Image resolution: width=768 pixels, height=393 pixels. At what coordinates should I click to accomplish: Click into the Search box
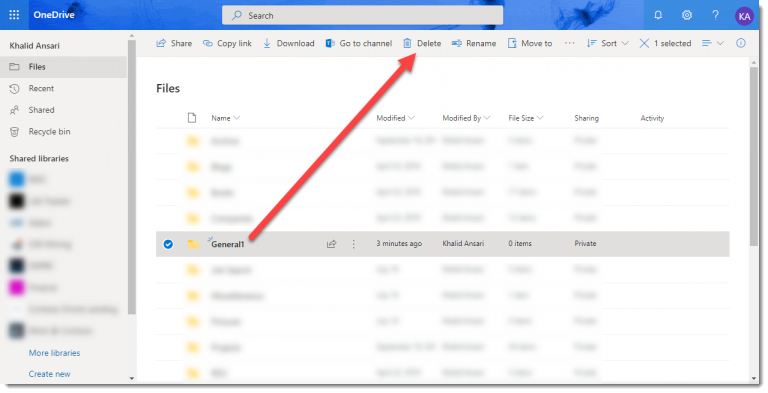click(362, 15)
